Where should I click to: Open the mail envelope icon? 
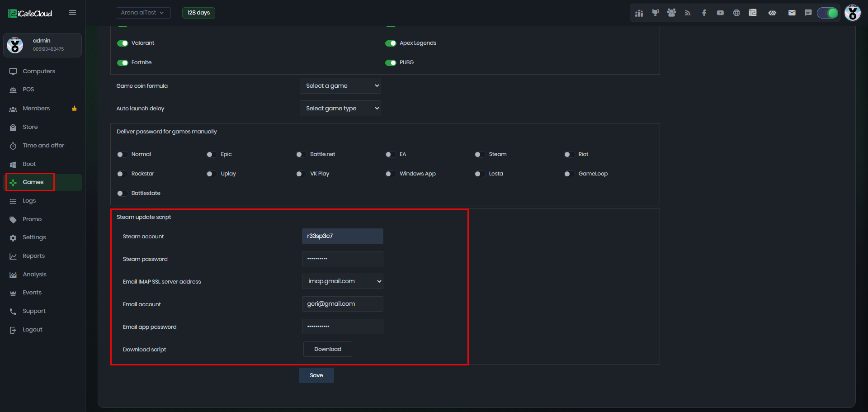pos(792,13)
